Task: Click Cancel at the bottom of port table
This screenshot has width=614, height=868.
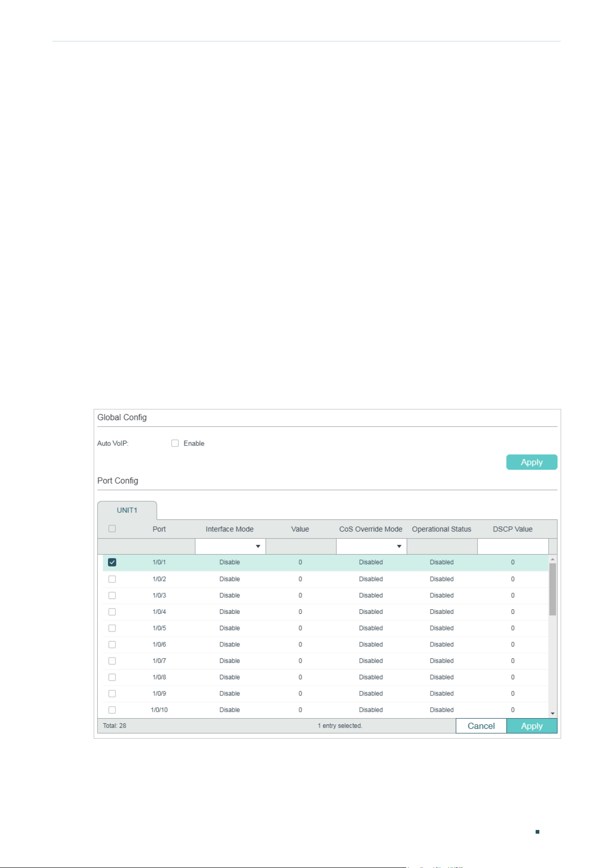Action: point(481,726)
